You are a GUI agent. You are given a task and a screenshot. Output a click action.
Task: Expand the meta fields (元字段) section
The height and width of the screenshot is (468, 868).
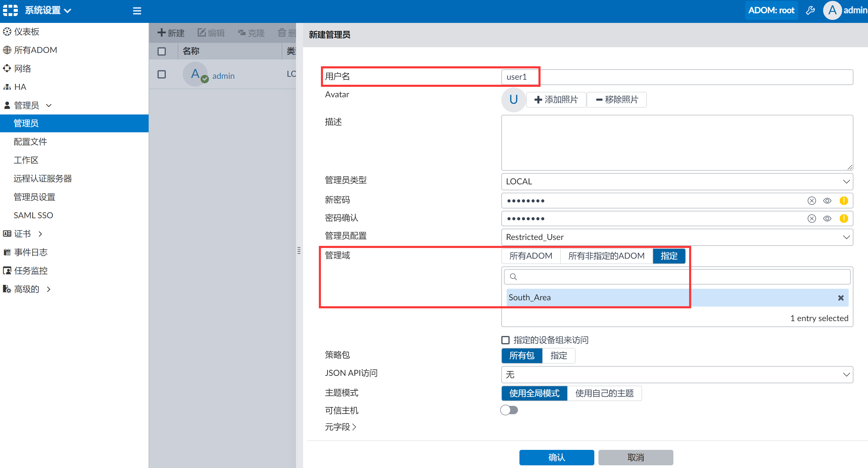(340, 427)
